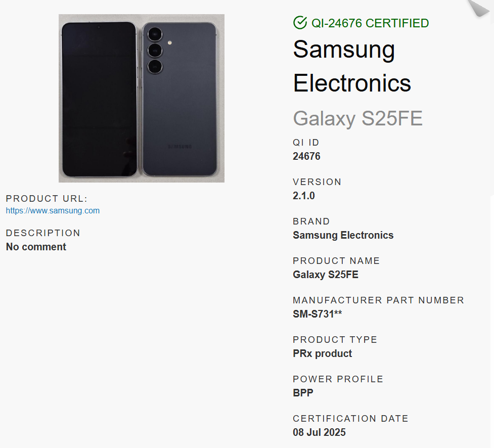Click the PRx product type value
The width and height of the screenshot is (494, 448).
[322, 353]
